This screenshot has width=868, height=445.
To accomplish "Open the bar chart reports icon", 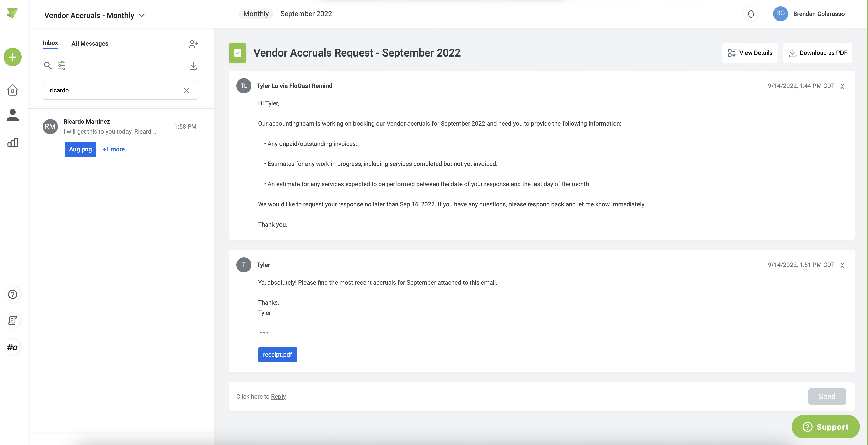I will click(x=12, y=142).
